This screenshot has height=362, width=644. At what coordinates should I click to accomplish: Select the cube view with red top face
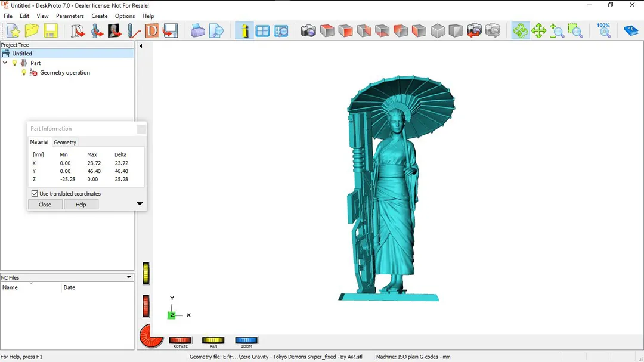pos(327,31)
